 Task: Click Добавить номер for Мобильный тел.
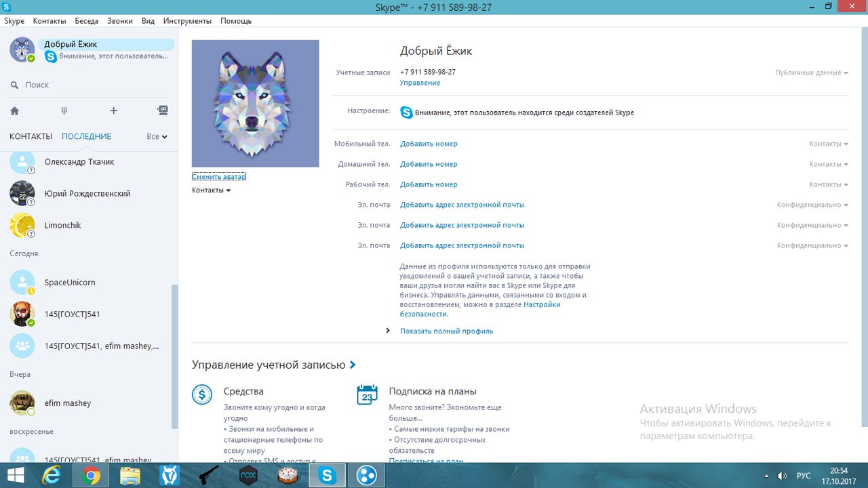[429, 144]
